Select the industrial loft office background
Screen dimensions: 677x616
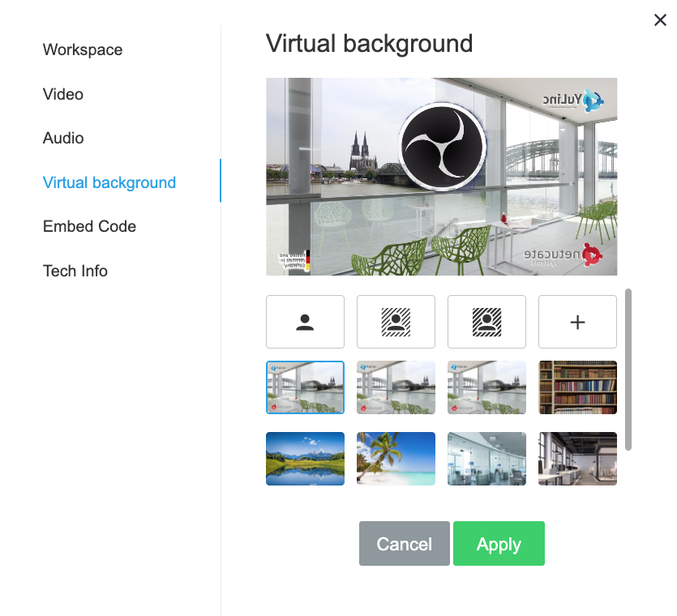click(x=578, y=459)
